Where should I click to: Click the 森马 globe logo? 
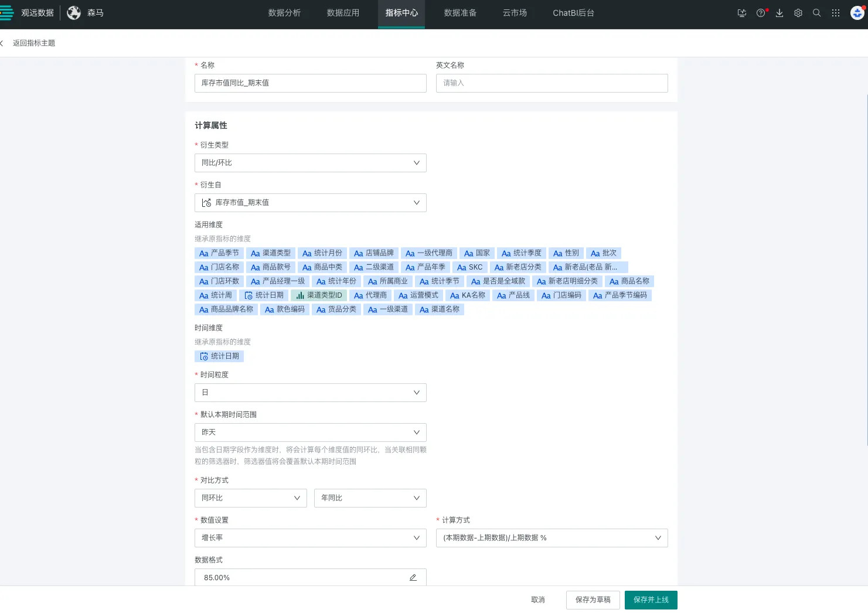tap(74, 13)
